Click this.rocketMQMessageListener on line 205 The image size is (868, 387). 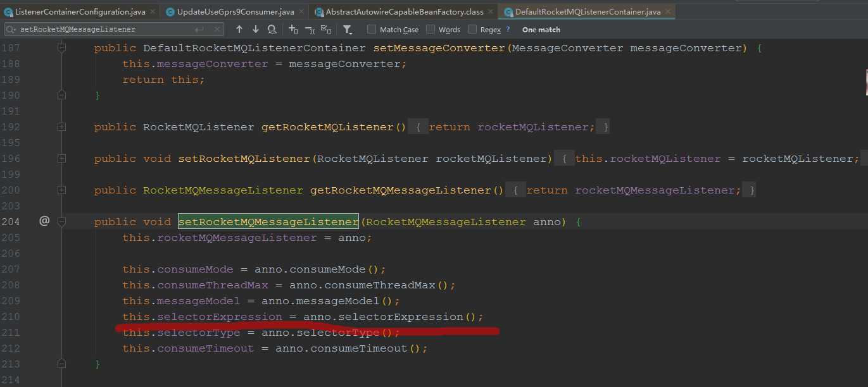220,237
